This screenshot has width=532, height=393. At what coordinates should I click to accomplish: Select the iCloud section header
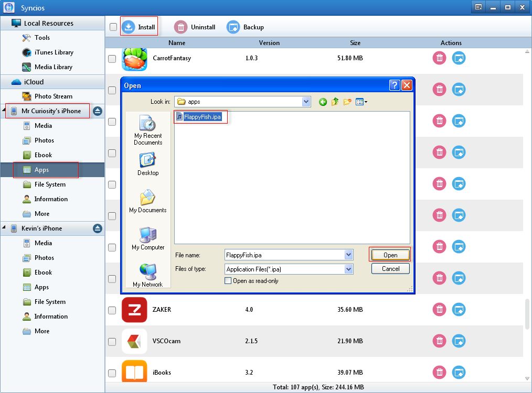click(52, 82)
